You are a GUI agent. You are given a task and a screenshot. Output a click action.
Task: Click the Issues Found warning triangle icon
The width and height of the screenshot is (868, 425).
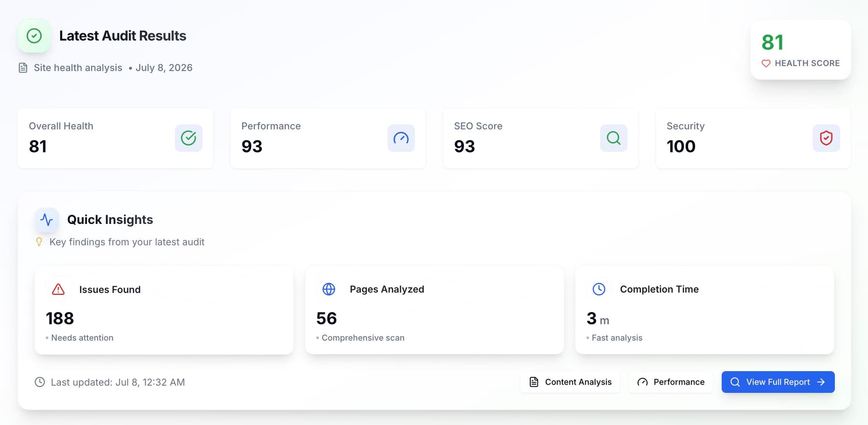pos(58,289)
